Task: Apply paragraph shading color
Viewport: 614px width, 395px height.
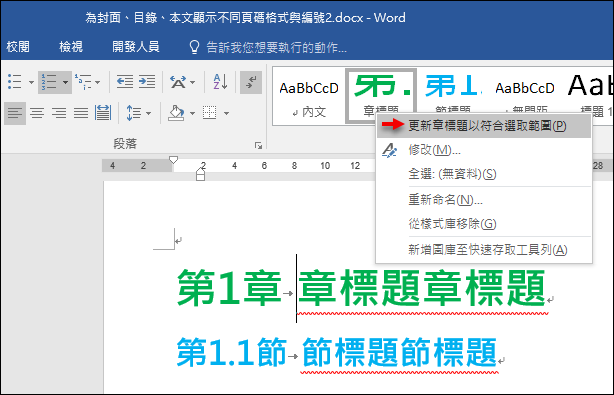Action: click(x=176, y=113)
